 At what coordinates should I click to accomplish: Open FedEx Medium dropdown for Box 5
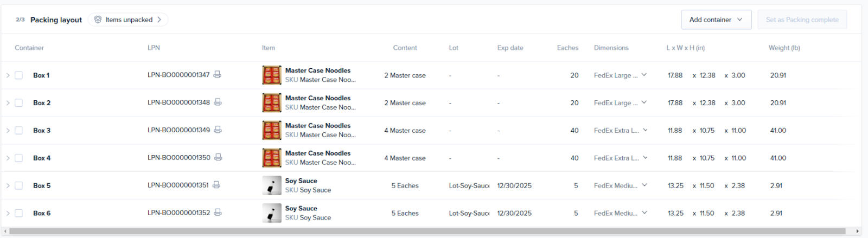click(x=644, y=185)
